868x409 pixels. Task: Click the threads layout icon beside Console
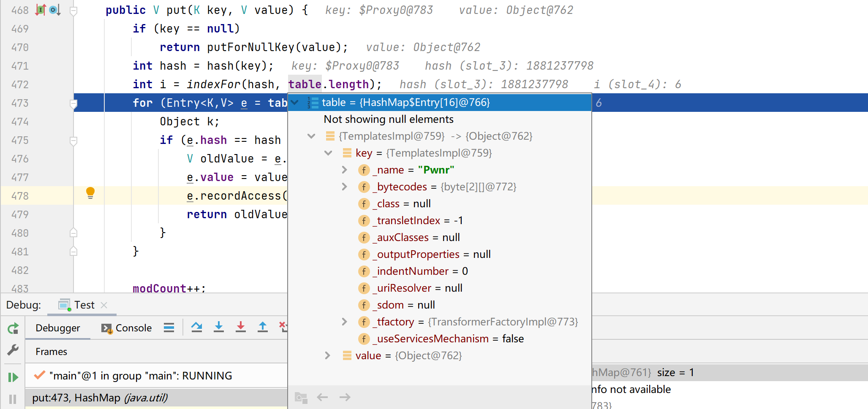coord(169,328)
